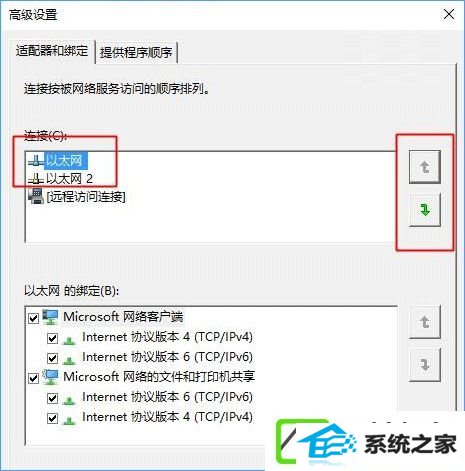
Task: Toggle IPv6 checkbox under Microsoft 网络客户端
Action: coord(52,358)
